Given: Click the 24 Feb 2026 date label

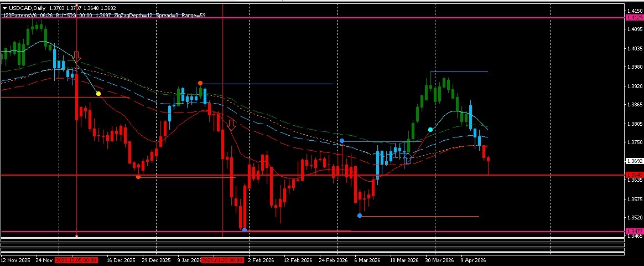Looking at the screenshot, I should pyautogui.click(x=334, y=260).
